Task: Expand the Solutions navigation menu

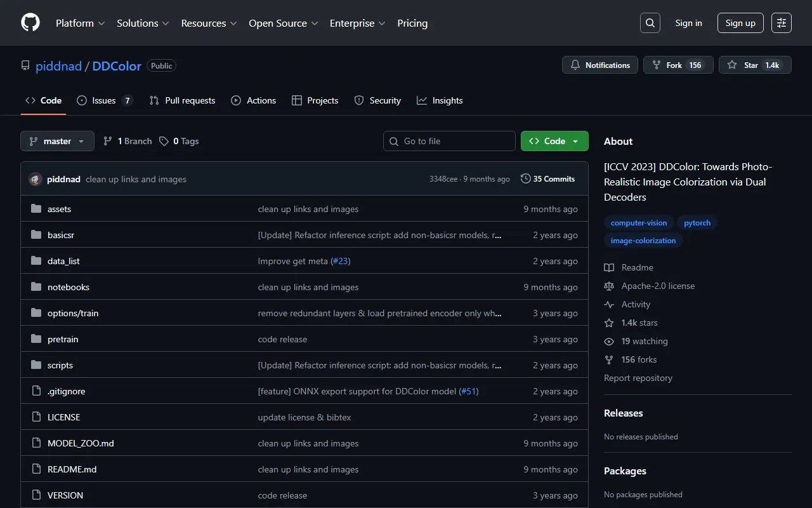Action: coord(143,23)
